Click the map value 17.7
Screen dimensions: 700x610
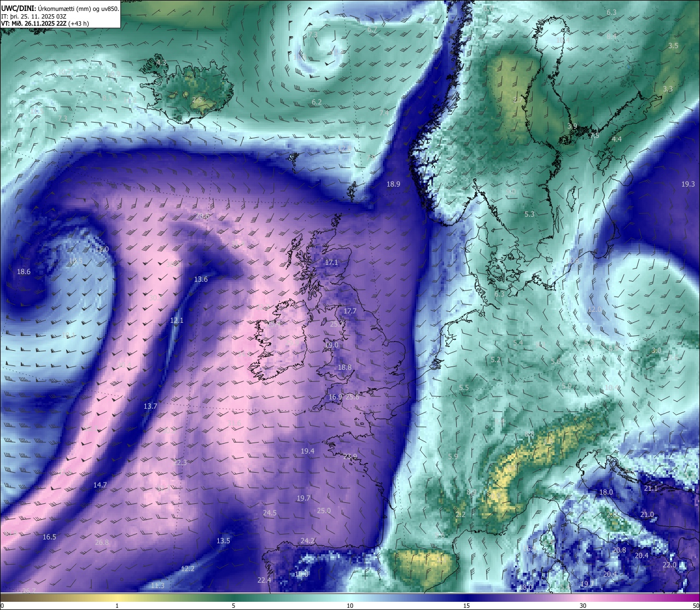(349, 311)
